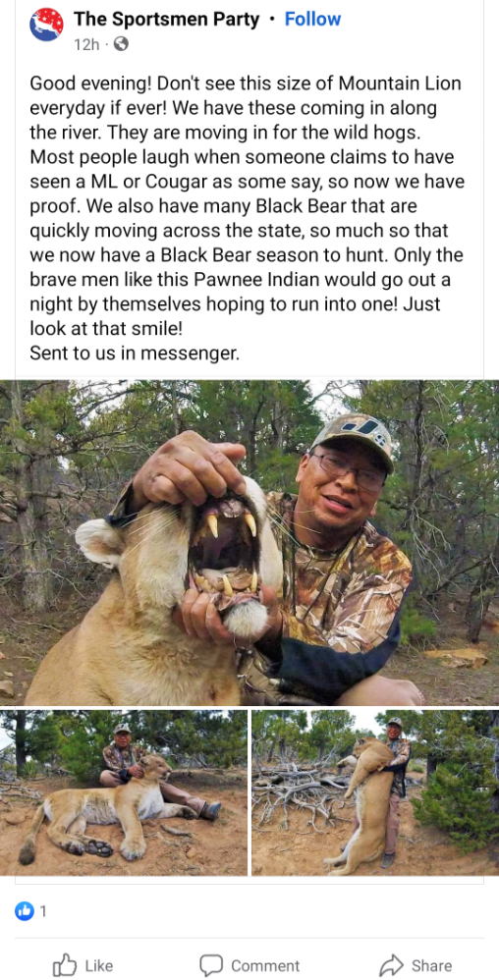Open photo of man sitting behind cougar
Viewport: 499px width, 980px height.
tap(124, 792)
